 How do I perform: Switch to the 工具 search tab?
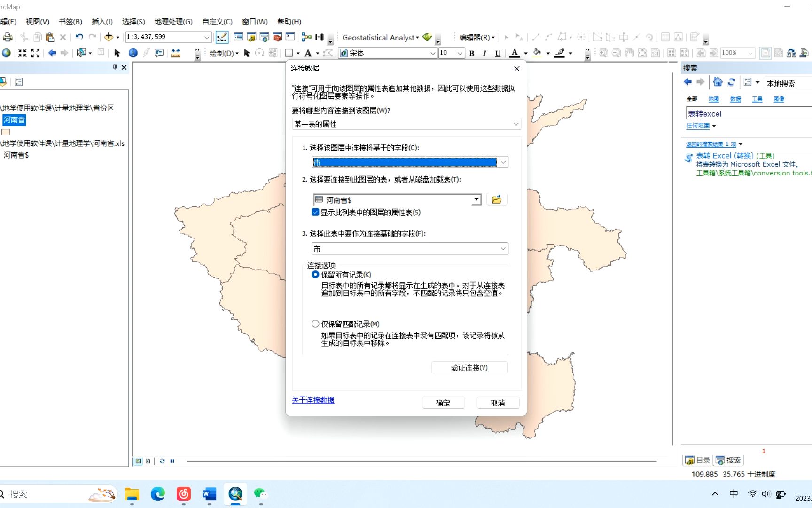pos(757,99)
